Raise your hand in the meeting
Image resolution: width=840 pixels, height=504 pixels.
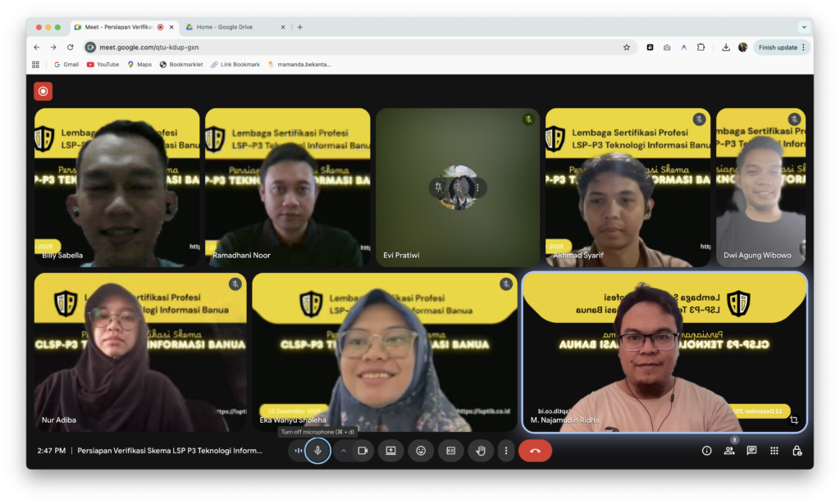(480, 450)
